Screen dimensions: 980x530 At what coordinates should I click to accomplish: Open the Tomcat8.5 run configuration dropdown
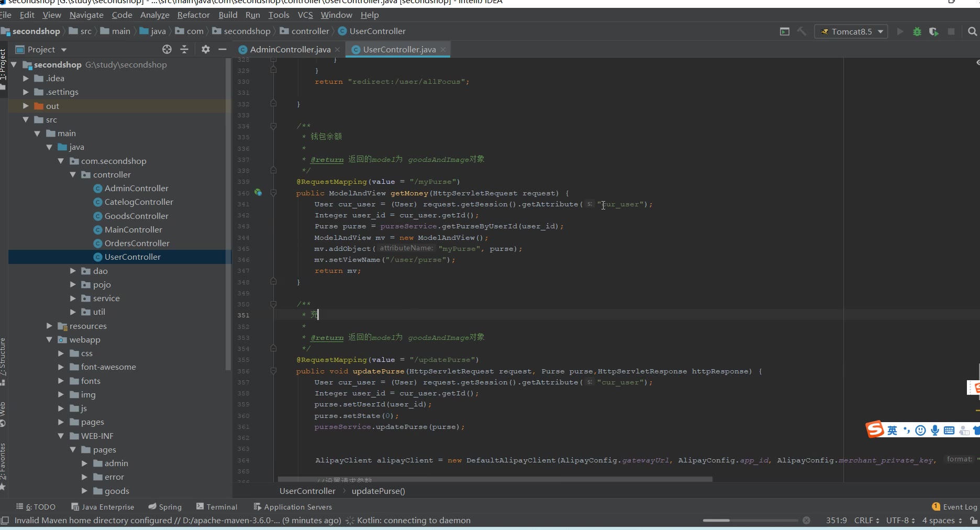tap(851, 31)
